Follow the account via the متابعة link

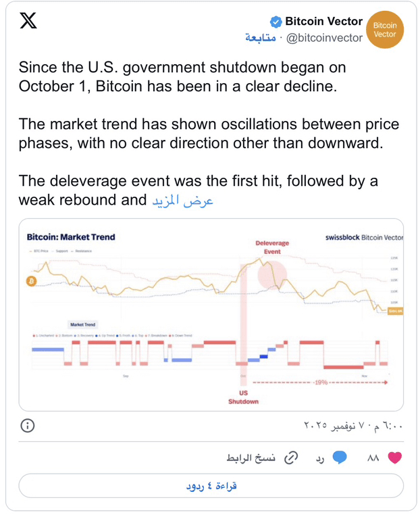tap(260, 38)
